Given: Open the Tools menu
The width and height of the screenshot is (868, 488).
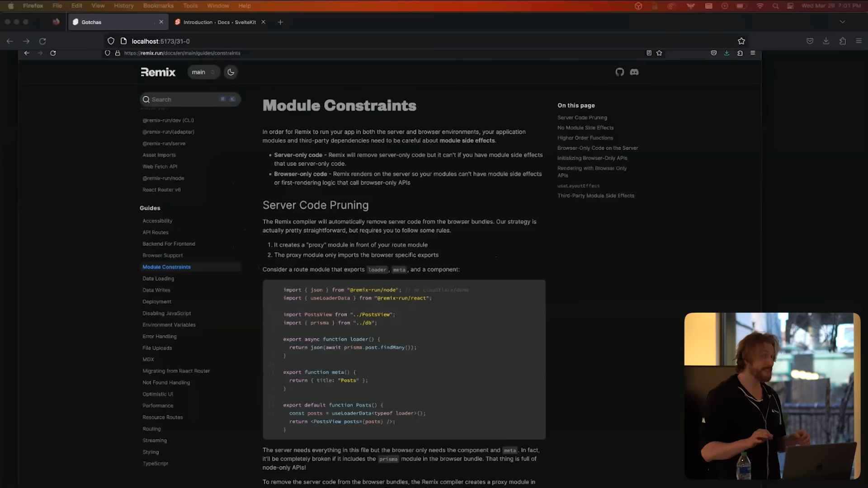Looking at the screenshot, I should (x=190, y=6).
